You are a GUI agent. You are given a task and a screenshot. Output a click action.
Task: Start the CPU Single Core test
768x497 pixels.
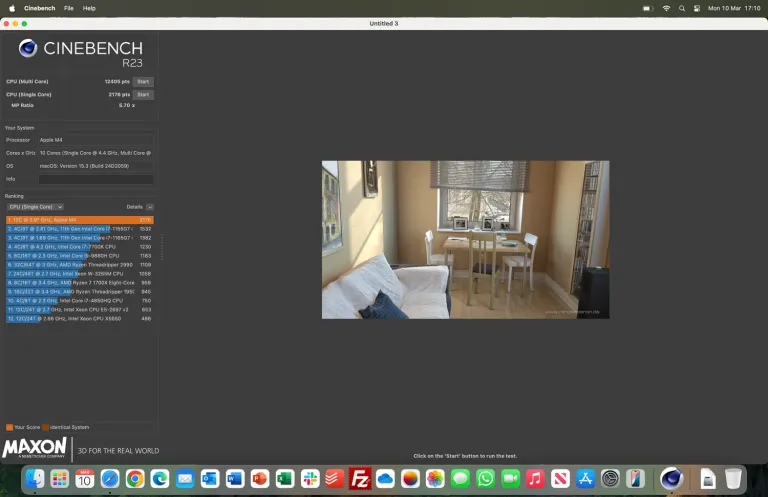pyautogui.click(x=143, y=94)
